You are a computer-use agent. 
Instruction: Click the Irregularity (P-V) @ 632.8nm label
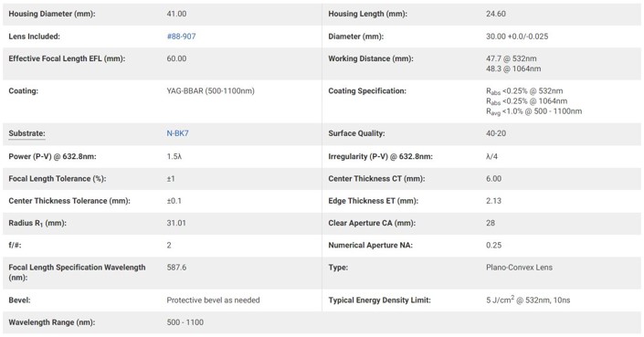(x=380, y=156)
